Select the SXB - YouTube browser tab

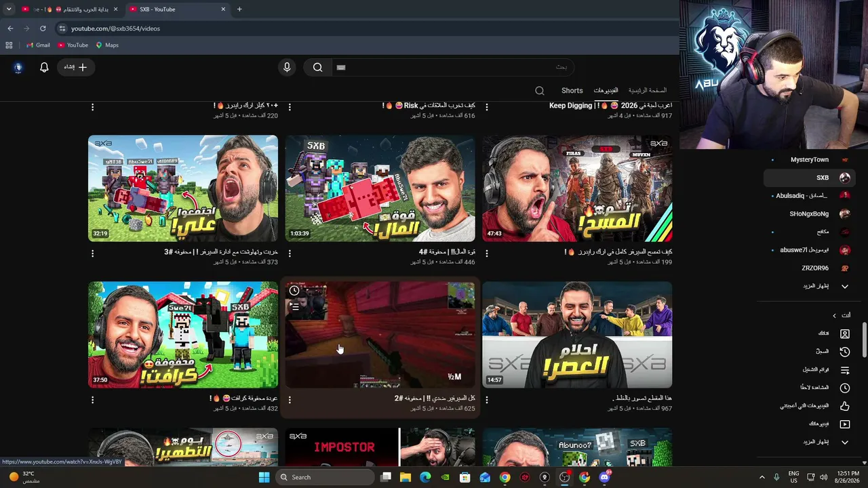pyautogui.click(x=177, y=9)
